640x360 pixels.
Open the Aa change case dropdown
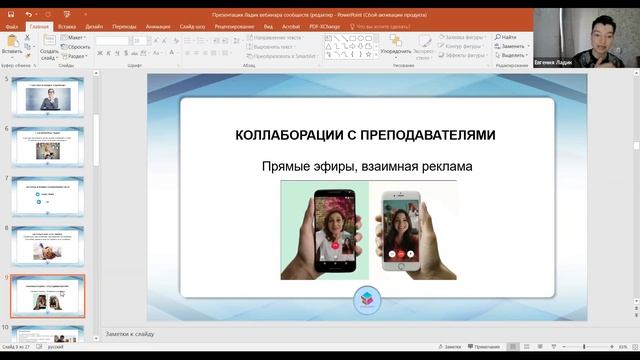click(157, 53)
